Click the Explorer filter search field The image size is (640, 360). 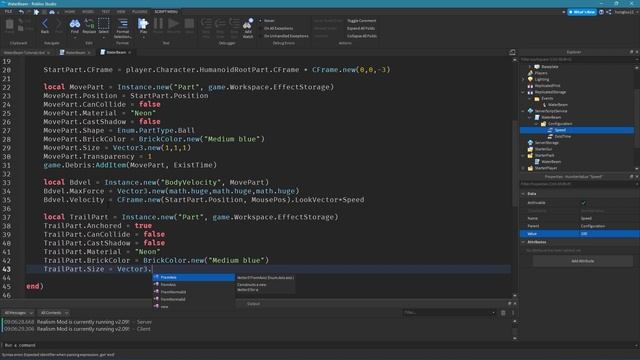(x=576, y=60)
